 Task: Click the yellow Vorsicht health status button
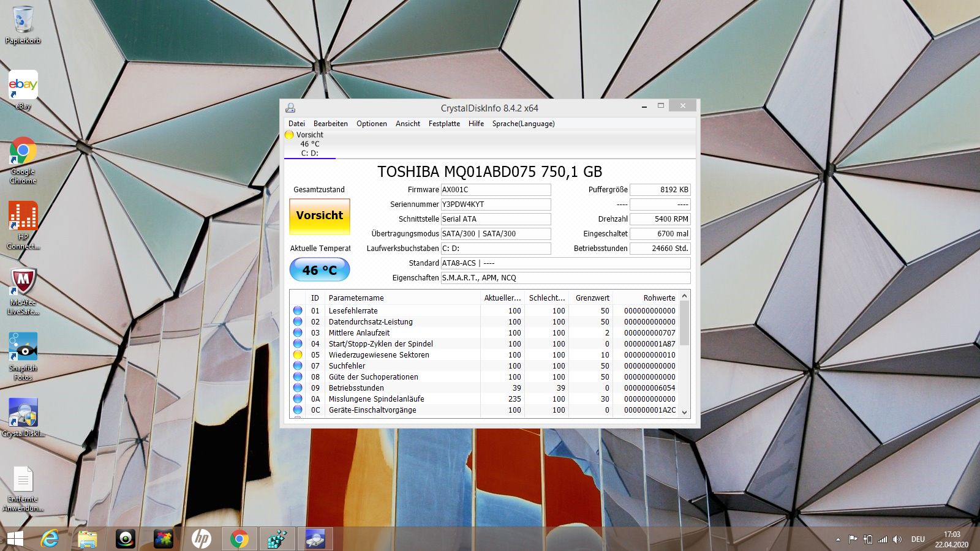click(320, 216)
